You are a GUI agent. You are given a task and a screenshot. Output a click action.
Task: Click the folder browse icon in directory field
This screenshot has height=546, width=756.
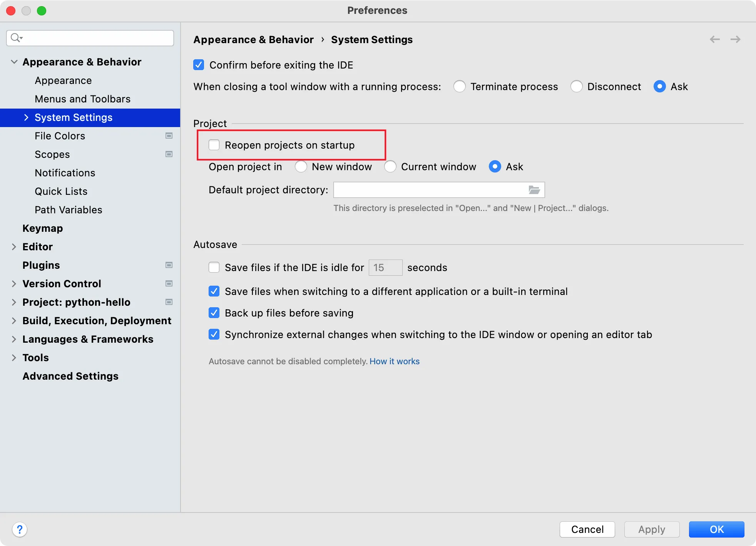click(x=534, y=190)
